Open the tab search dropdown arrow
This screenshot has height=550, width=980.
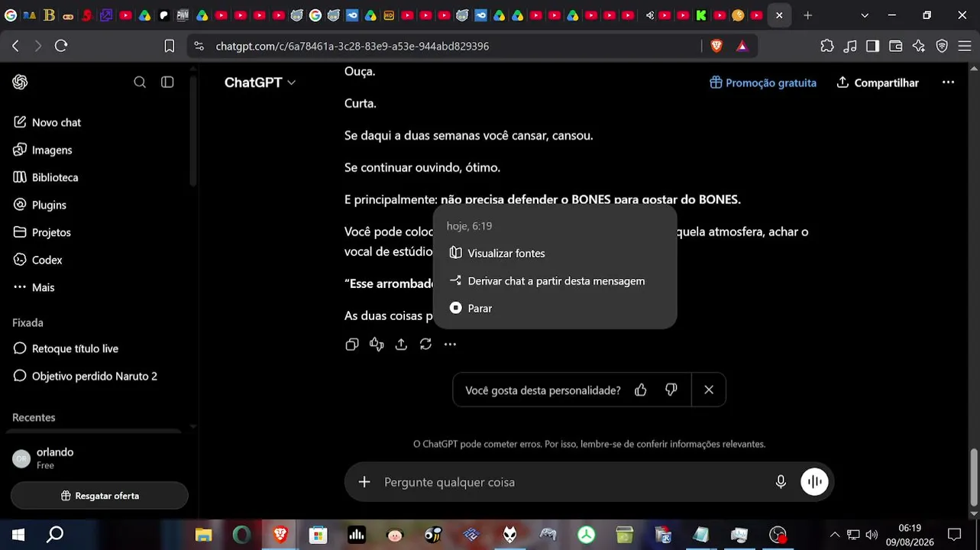tap(865, 15)
